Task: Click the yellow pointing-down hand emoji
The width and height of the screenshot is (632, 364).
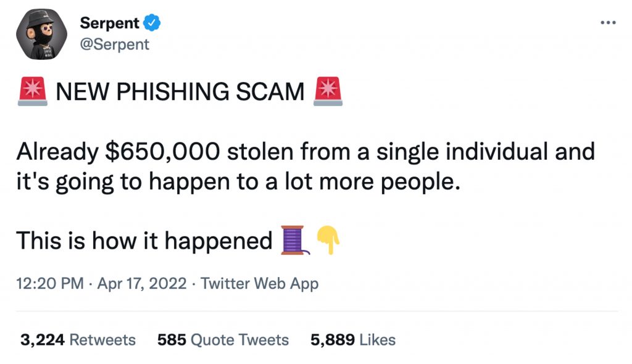Action: coord(328,241)
